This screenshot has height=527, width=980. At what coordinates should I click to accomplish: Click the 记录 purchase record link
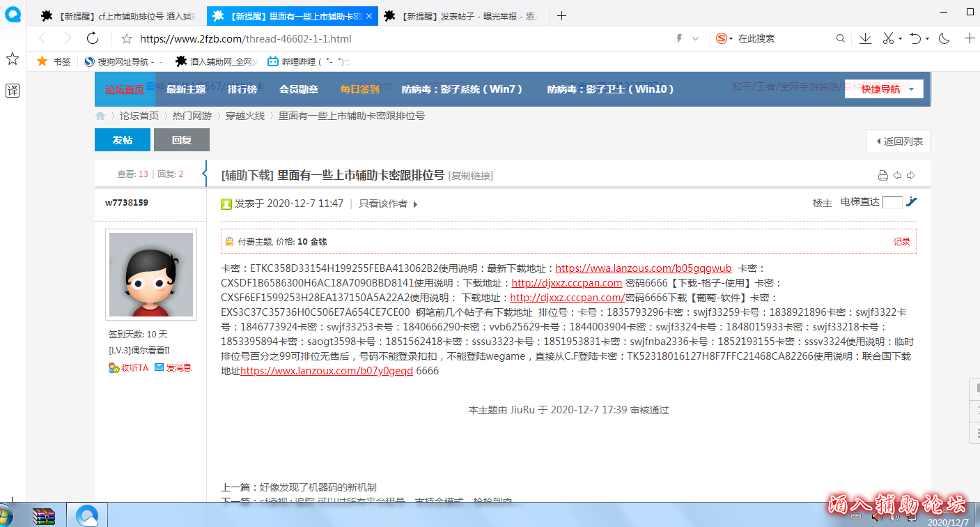pyautogui.click(x=902, y=241)
